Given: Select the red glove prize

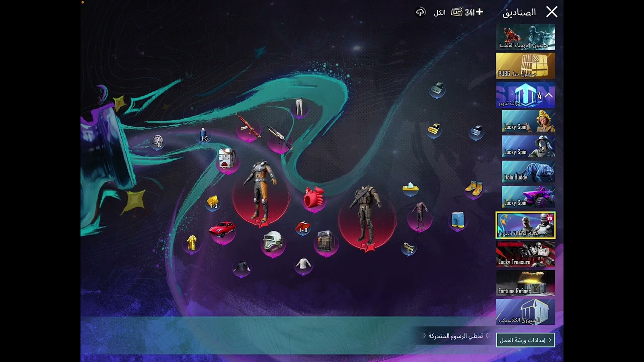Looking at the screenshot, I should pos(313,198).
